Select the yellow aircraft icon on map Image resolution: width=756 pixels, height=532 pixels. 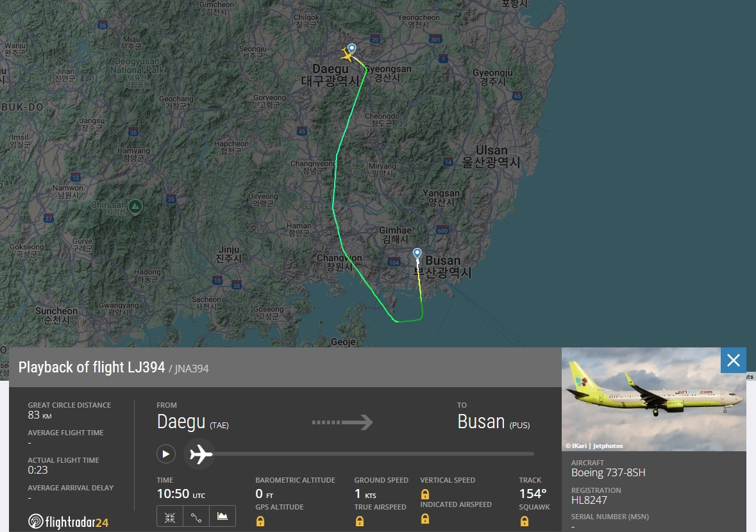click(x=346, y=54)
